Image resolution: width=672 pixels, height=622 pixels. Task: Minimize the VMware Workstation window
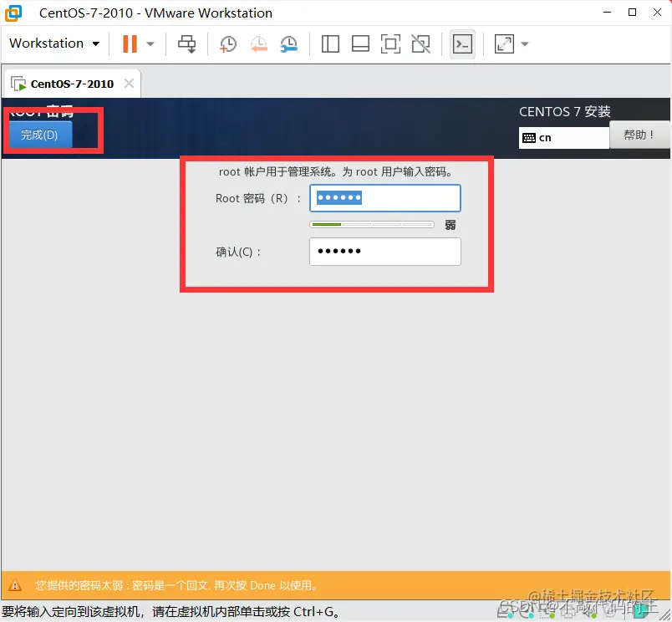coord(607,13)
